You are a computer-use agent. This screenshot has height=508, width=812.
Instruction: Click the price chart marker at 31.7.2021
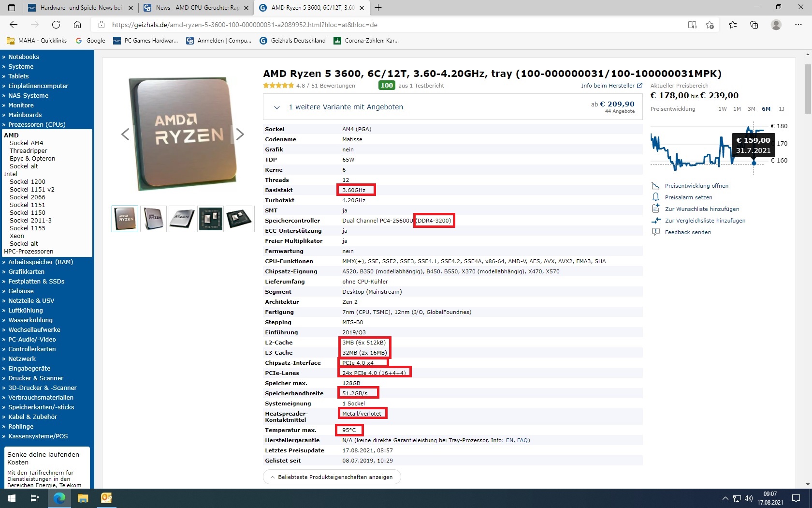[x=754, y=163]
